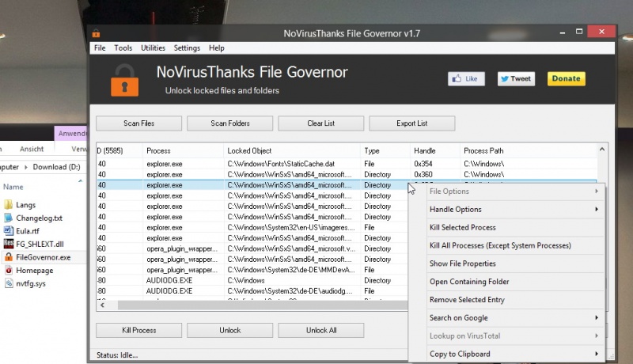The width and height of the screenshot is (633, 364).
Task: Click the horizontal scrollbar thumb of the list
Action: point(263,305)
